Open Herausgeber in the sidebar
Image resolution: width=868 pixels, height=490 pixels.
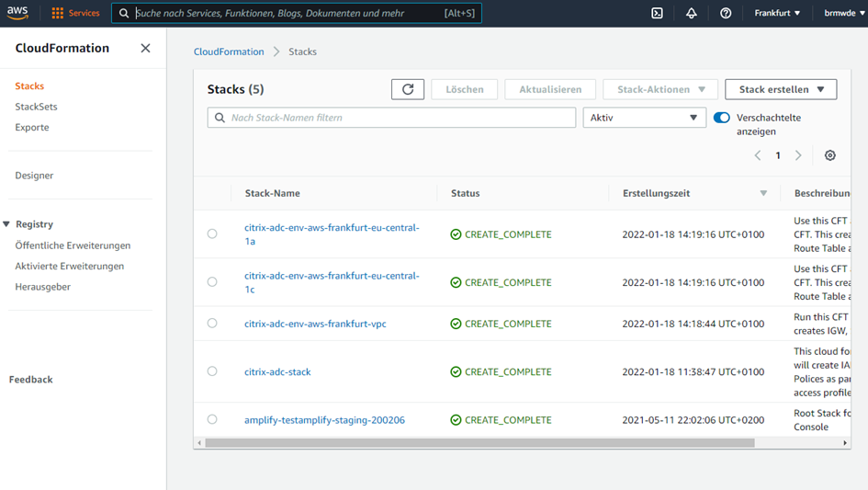[42, 287]
